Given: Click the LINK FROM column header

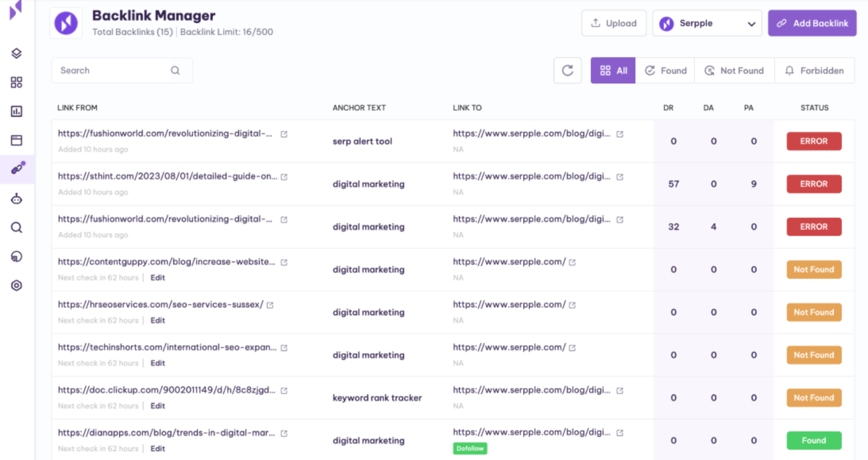Looking at the screenshot, I should (x=77, y=108).
